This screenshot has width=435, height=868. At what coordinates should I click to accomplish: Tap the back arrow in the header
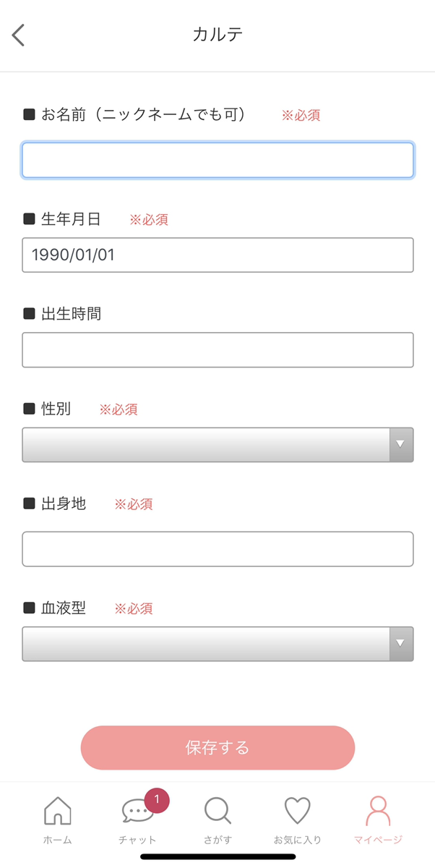19,35
